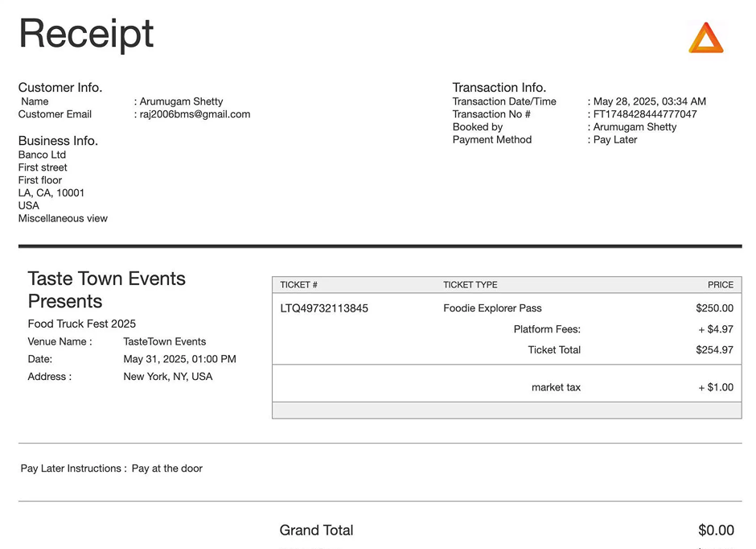Select the $250.00 ticket price
The width and height of the screenshot is (756, 549).
[x=714, y=308]
